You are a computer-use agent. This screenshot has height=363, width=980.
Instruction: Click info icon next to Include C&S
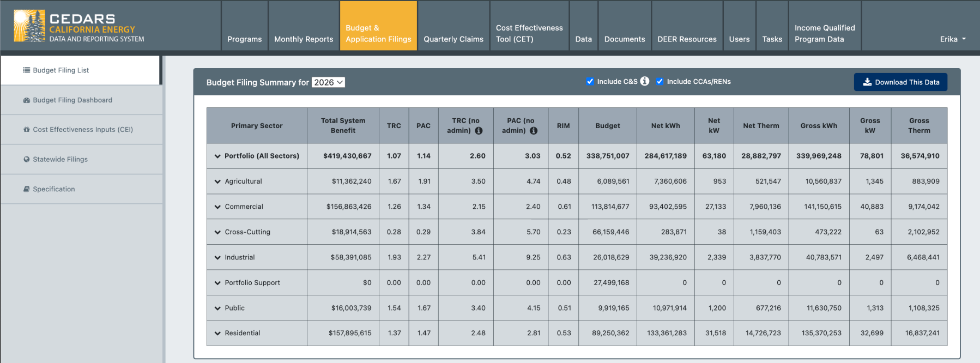pyautogui.click(x=645, y=81)
